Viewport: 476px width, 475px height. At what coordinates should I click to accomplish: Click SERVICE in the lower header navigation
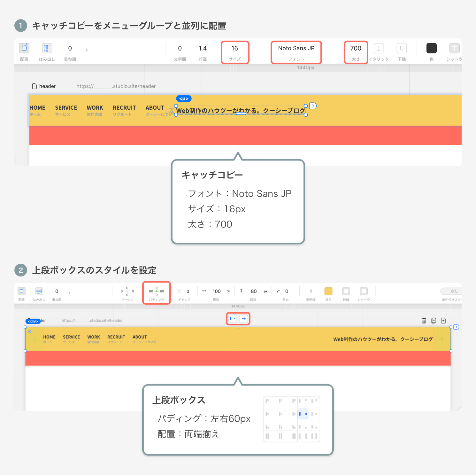pyautogui.click(x=71, y=337)
